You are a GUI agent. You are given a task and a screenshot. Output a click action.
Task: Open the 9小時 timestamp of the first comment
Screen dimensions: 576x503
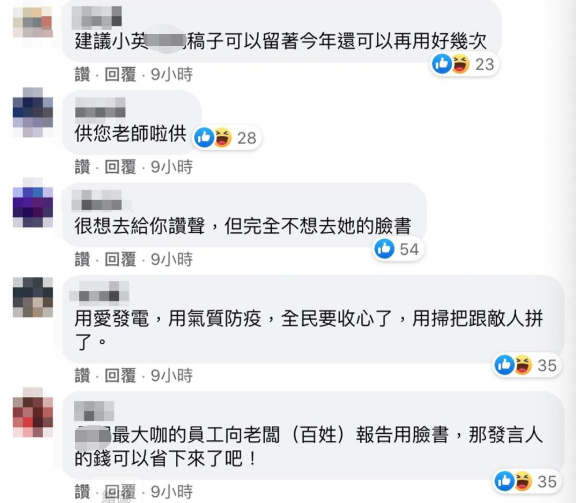pos(172,75)
